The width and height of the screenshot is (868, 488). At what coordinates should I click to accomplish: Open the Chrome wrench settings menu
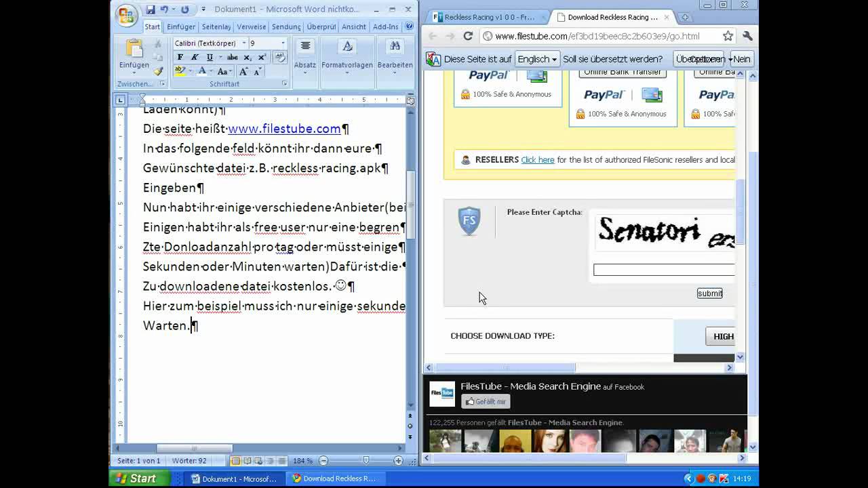pyautogui.click(x=747, y=36)
